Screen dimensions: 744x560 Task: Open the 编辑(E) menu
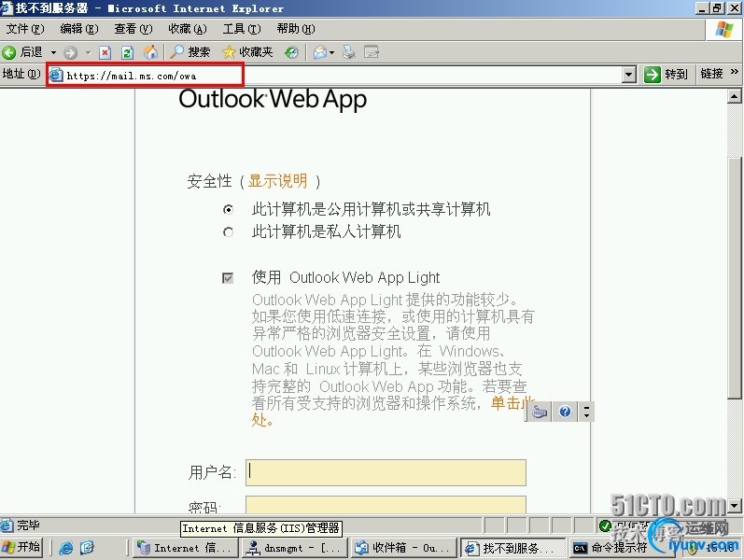tap(78, 29)
